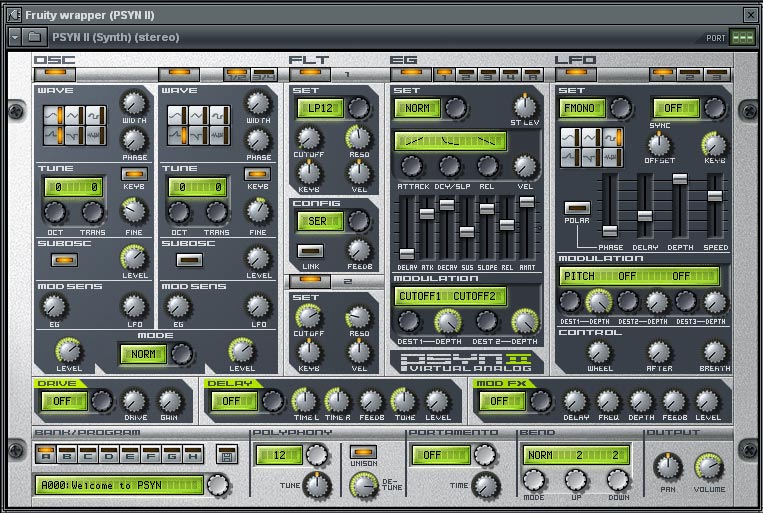763x513 pixels.
Task: Enable the SUBOSC switch on oscillator 2
Action: coord(189,260)
